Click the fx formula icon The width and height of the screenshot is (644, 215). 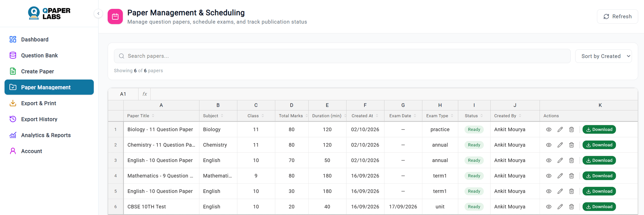coord(145,94)
